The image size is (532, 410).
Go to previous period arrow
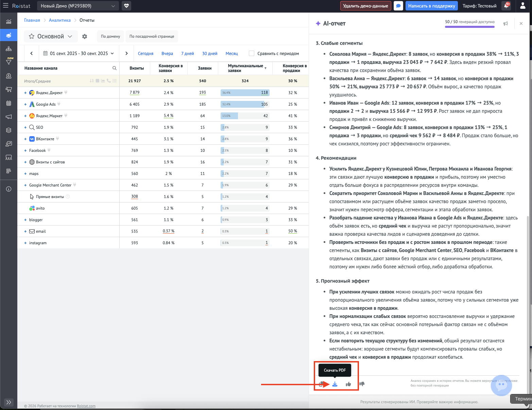32,53
